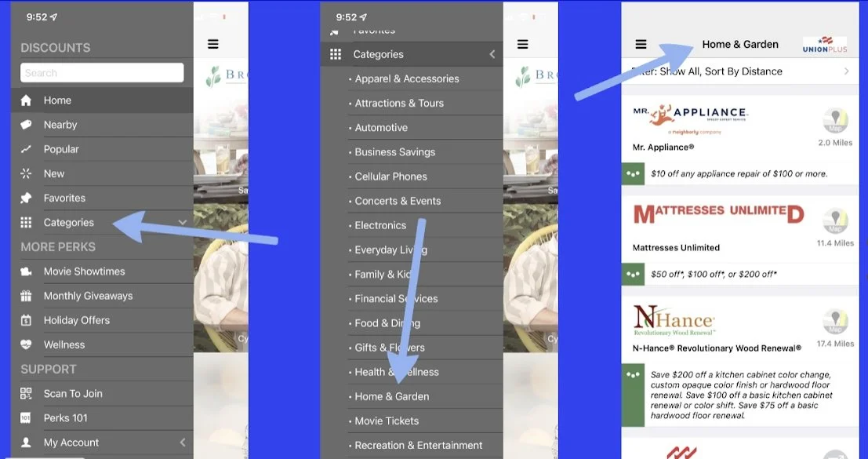Select Home in the Discounts menu
The image size is (868, 459).
click(102, 100)
